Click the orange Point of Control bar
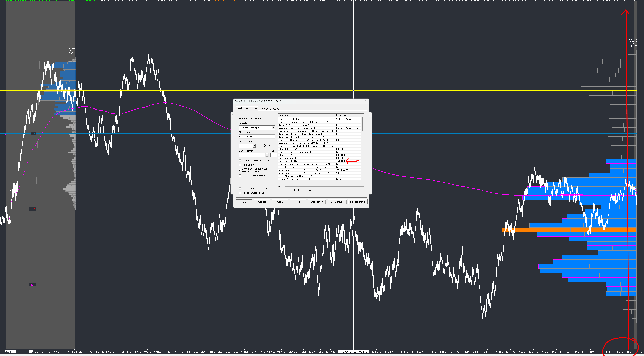 [550, 230]
